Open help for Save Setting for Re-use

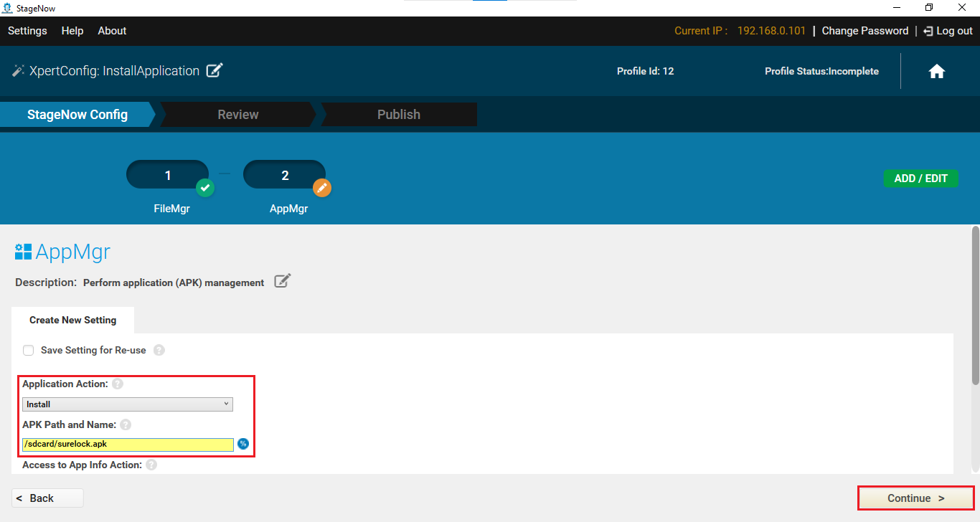tap(159, 350)
